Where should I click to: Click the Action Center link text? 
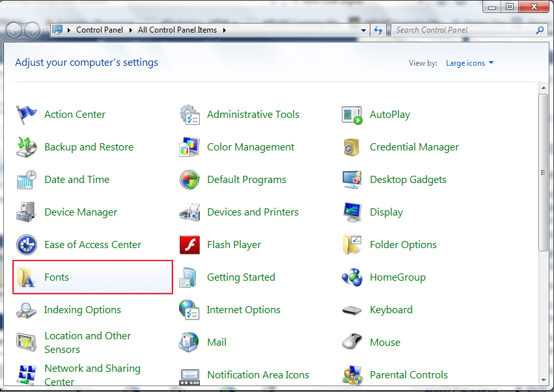[75, 115]
